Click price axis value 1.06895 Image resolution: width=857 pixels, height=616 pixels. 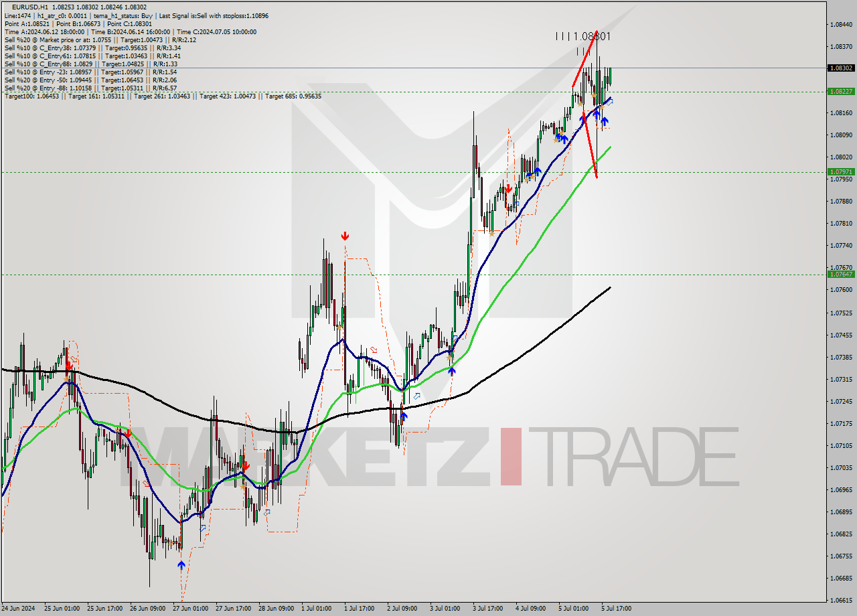pos(841,512)
